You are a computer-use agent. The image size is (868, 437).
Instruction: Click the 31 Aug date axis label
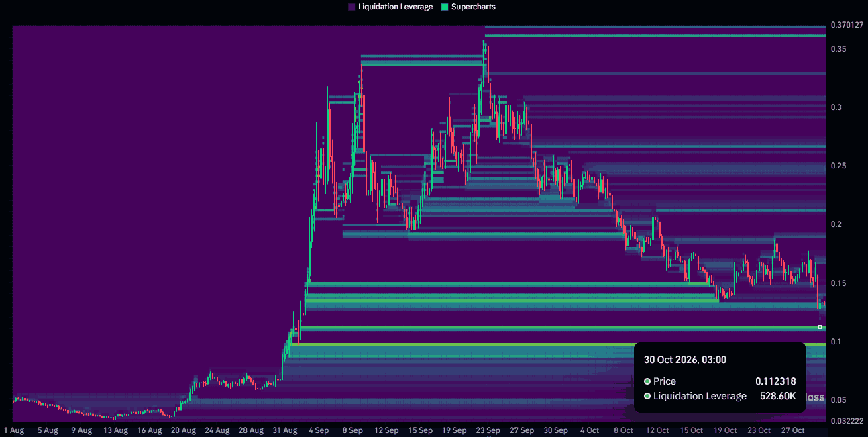click(285, 430)
